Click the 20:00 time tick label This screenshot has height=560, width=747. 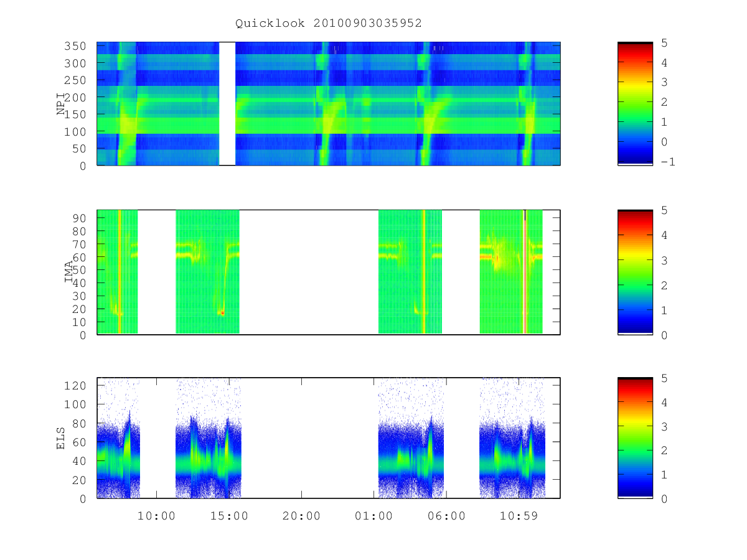301,516
